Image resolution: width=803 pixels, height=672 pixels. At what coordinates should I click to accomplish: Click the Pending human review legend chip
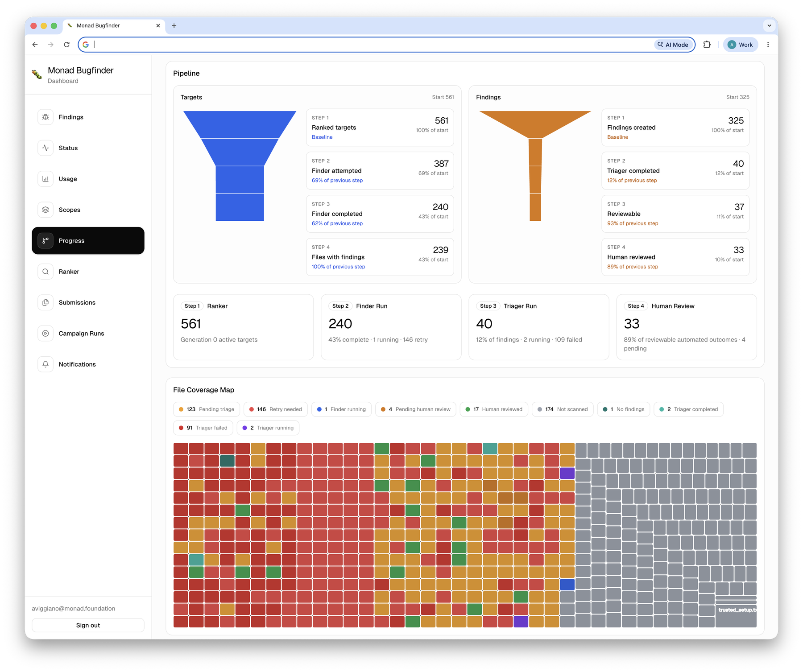point(416,409)
